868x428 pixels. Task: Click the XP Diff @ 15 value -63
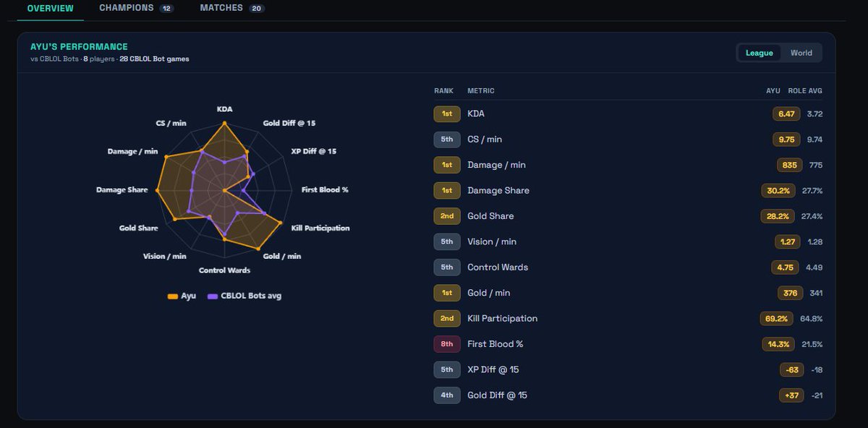(791, 369)
